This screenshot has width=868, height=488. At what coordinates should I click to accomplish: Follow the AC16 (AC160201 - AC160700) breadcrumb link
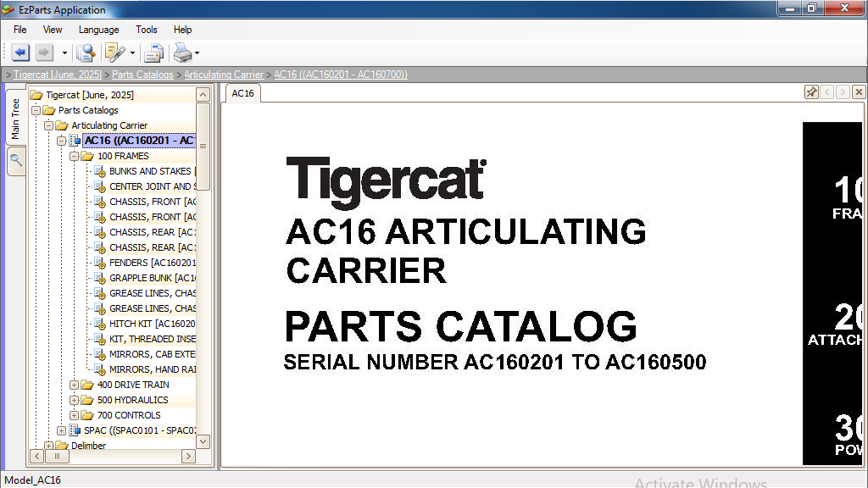(341, 75)
